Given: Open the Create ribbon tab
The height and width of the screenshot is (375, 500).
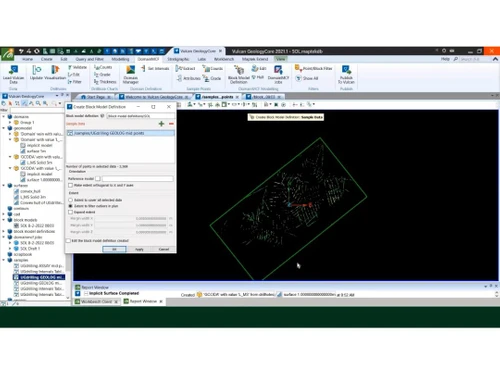Looking at the screenshot, I should click(47, 59).
